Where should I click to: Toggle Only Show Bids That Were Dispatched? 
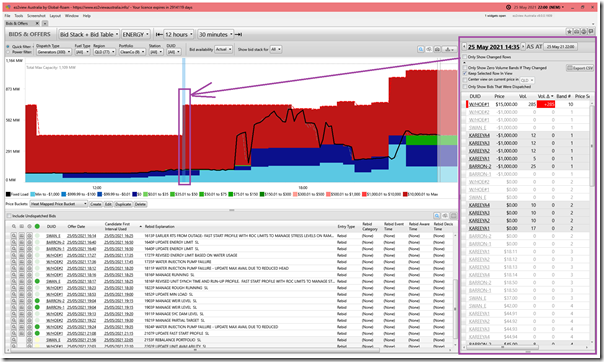point(465,87)
